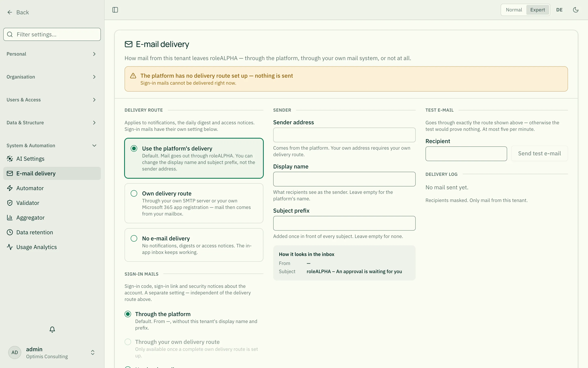Go Back to previous page
The width and height of the screenshot is (588, 368).
(x=18, y=12)
